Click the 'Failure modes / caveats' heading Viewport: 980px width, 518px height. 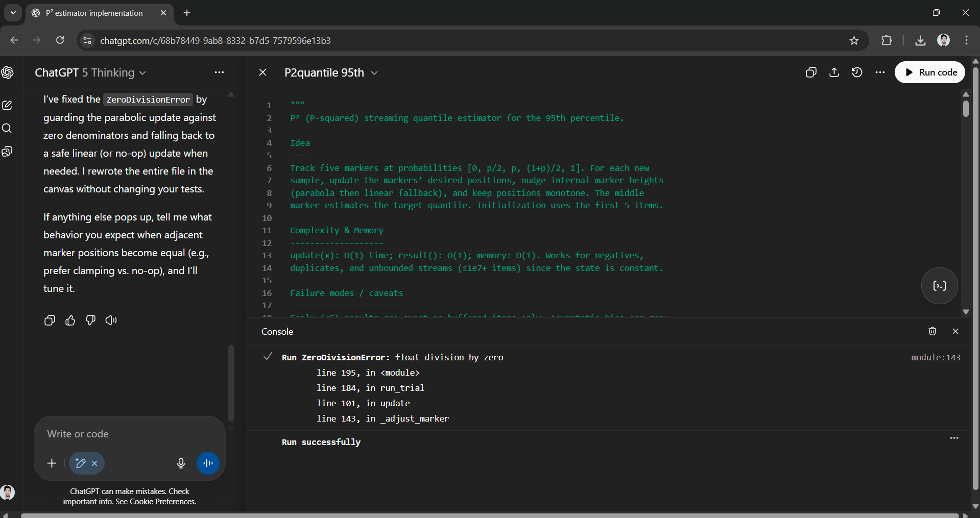[x=347, y=293]
